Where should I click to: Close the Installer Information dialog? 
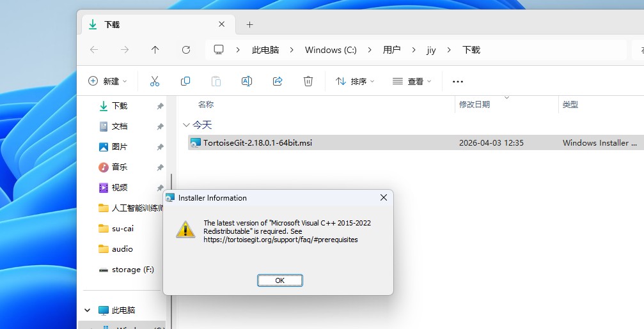(x=384, y=198)
